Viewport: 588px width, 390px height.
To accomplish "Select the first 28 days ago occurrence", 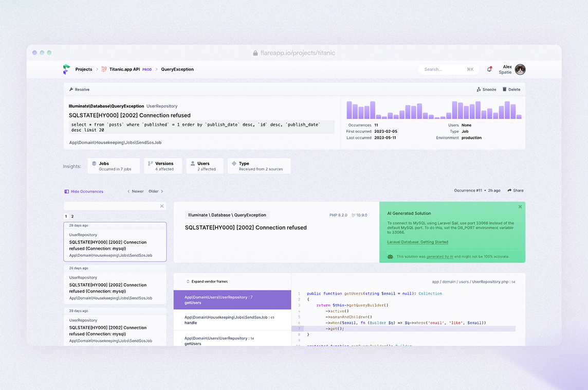I will (115, 242).
